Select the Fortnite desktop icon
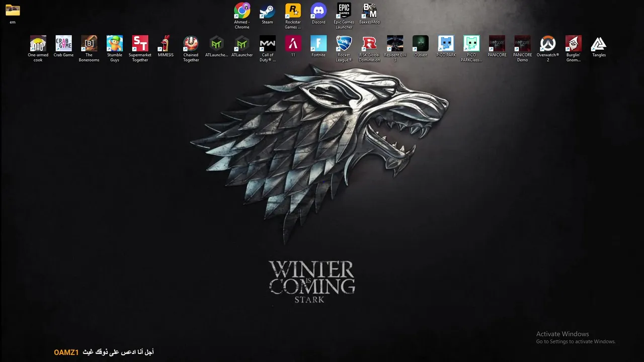The image size is (644, 362). click(318, 43)
